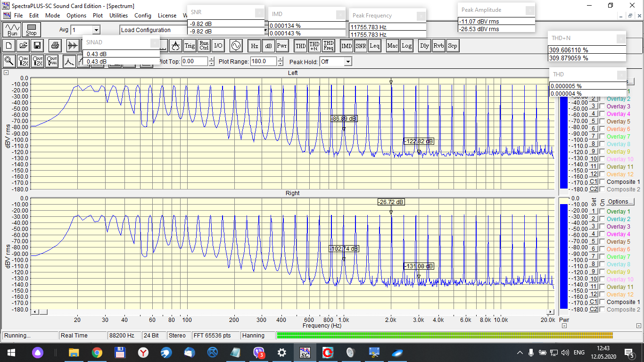Open the Config menu
Image resolution: width=644 pixels, height=362 pixels.
143,16
